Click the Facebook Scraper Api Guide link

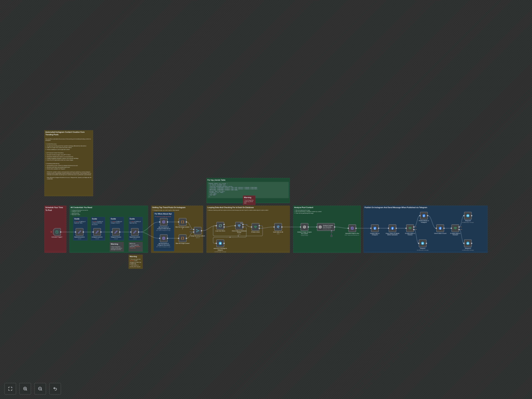tap(164, 217)
